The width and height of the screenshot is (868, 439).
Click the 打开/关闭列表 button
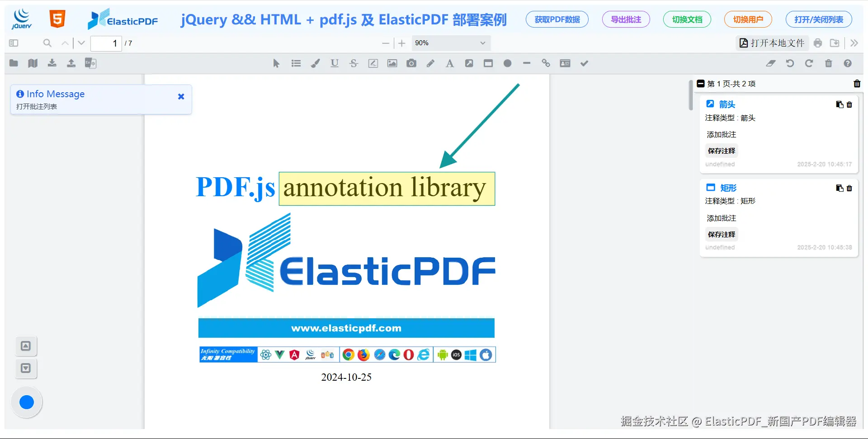click(819, 19)
